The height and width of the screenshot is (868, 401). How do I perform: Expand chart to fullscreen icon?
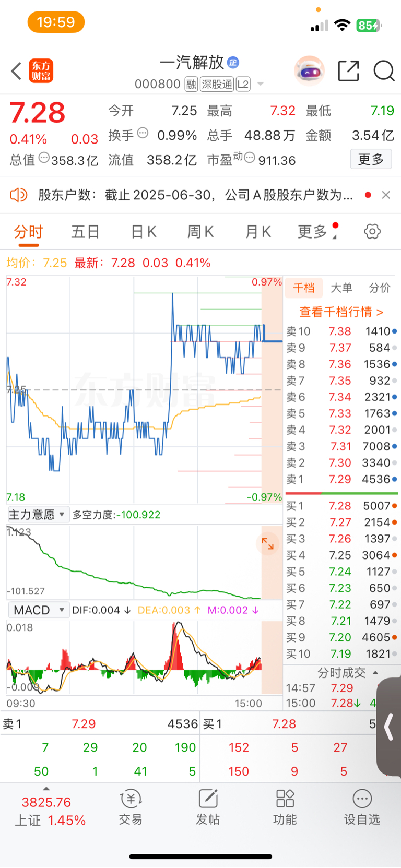point(268,543)
